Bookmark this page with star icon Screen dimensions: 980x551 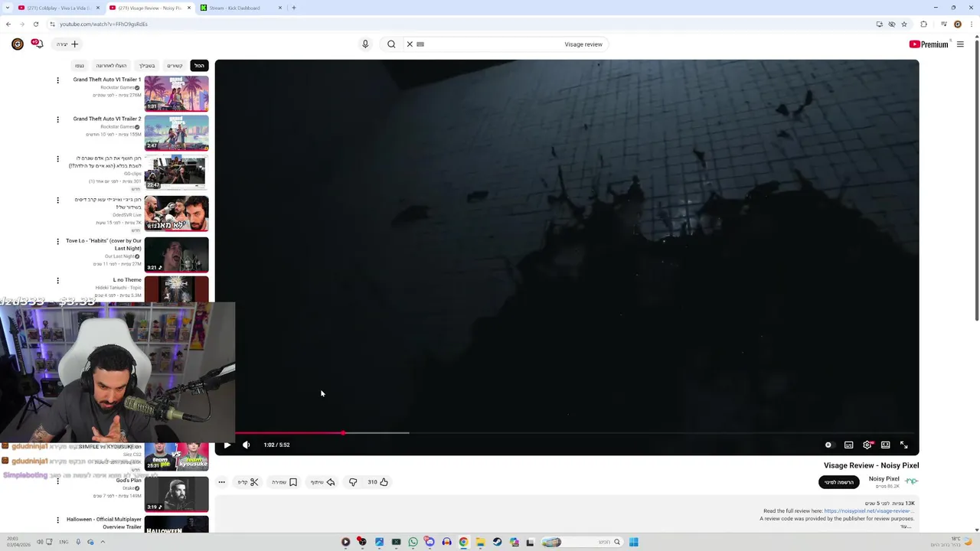coord(904,24)
